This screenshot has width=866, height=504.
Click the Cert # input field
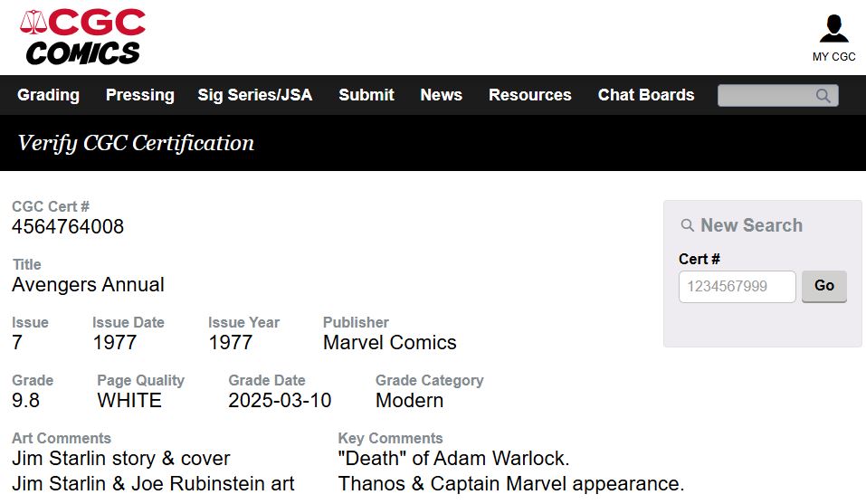pyautogui.click(x=738, y=287)
